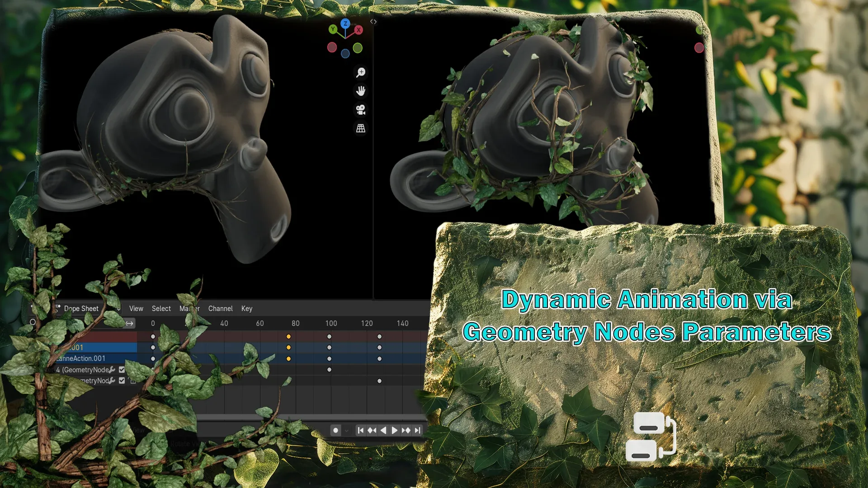Toggle auto-keying with the record button

[335, 430]
